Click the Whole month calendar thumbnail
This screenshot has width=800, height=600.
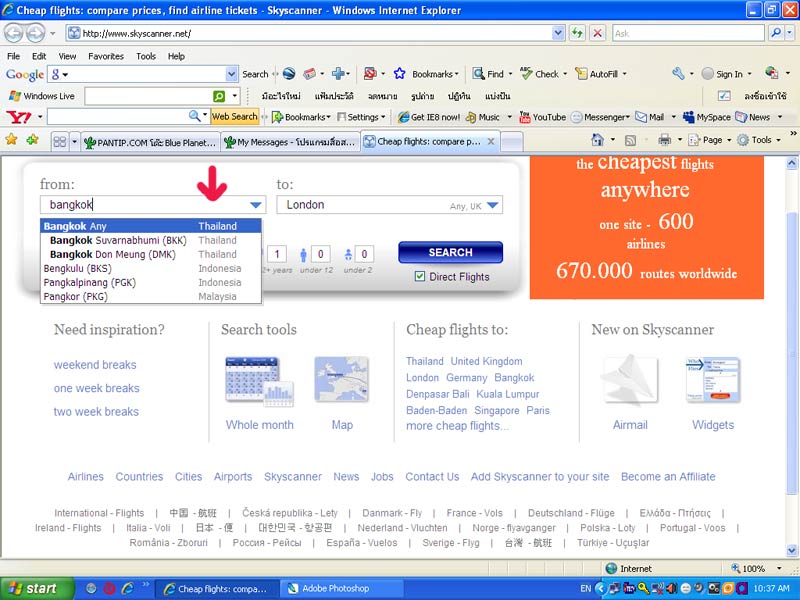(260, 382)
